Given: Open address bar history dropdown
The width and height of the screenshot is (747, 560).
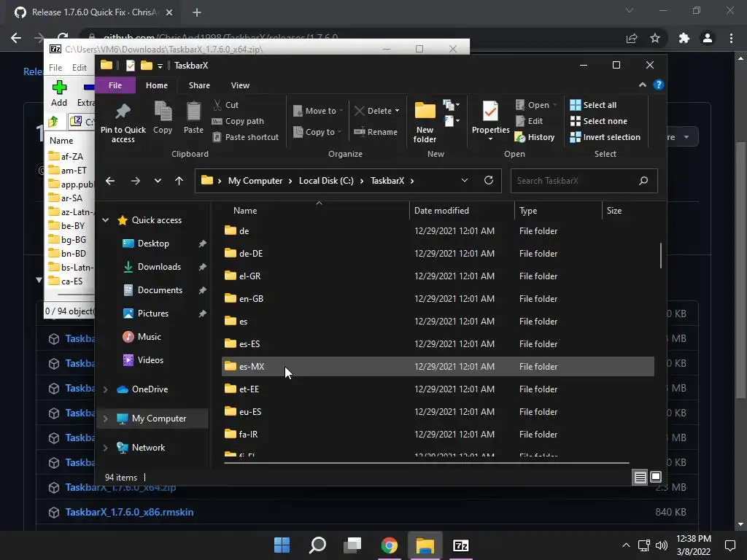Looking at the screenshot, I should coord(465,181).
